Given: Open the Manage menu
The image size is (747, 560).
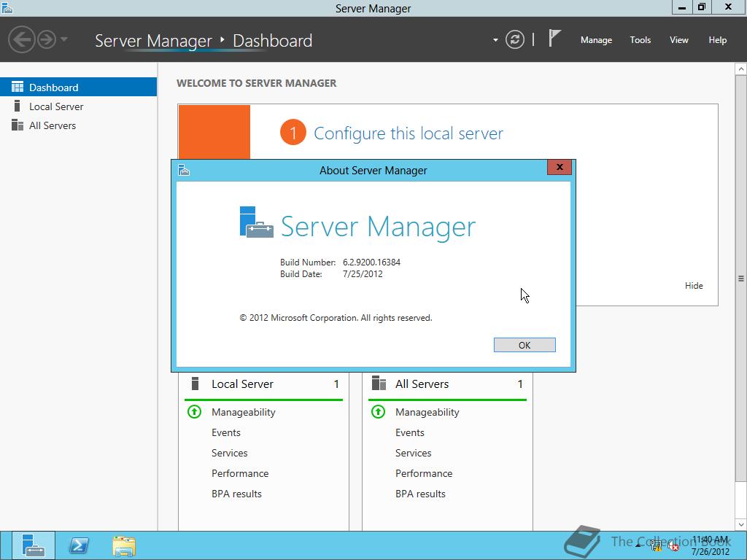Looking at the screenshot, I should pos(596,40).
